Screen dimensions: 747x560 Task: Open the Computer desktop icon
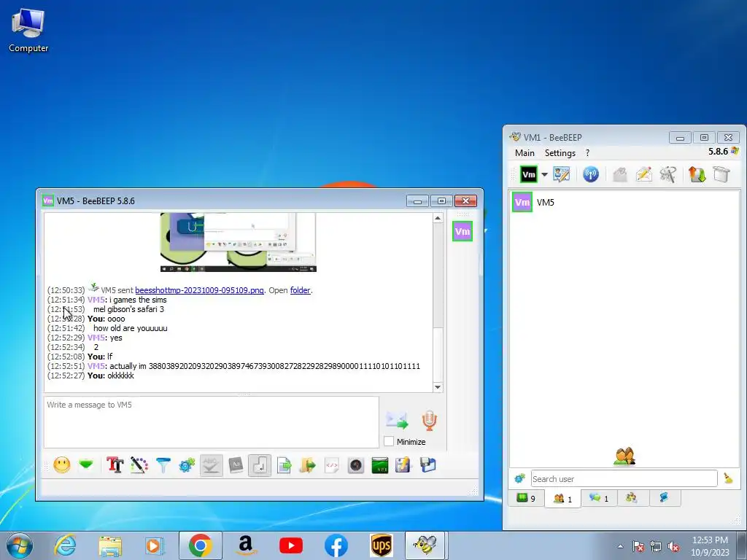tap(28, 31)
